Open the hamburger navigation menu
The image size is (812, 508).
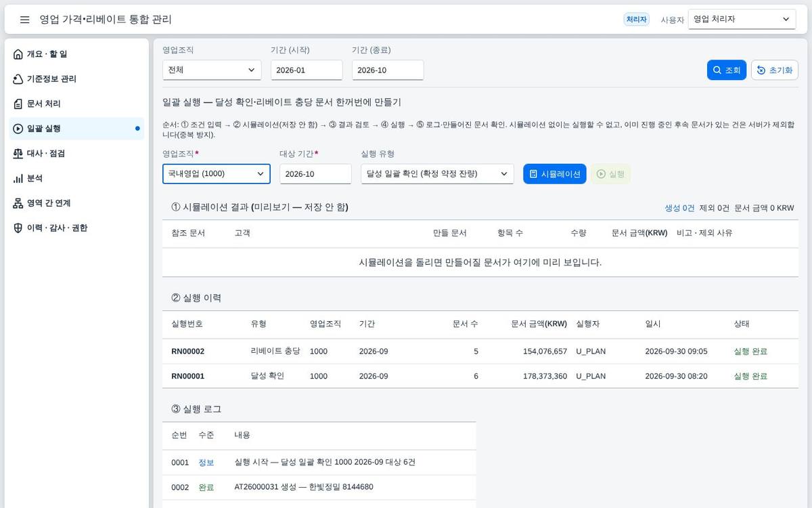click(24, 20)
